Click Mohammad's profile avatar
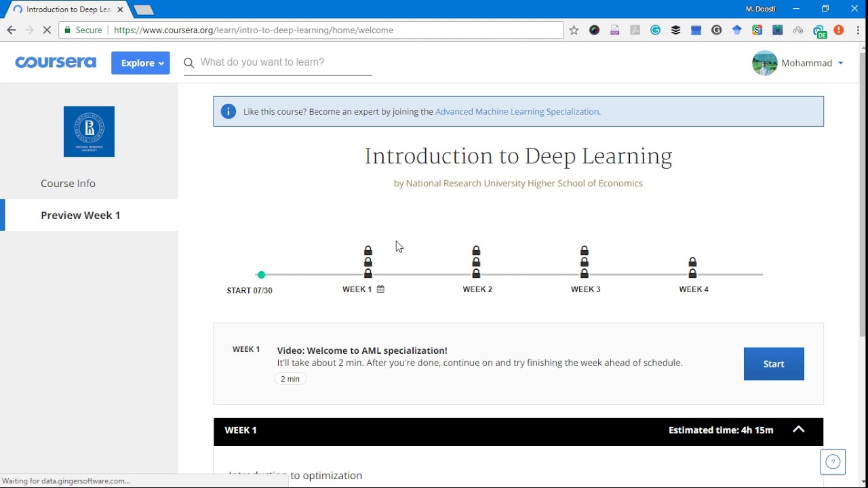Screen dimensions: 868x488 765,63
